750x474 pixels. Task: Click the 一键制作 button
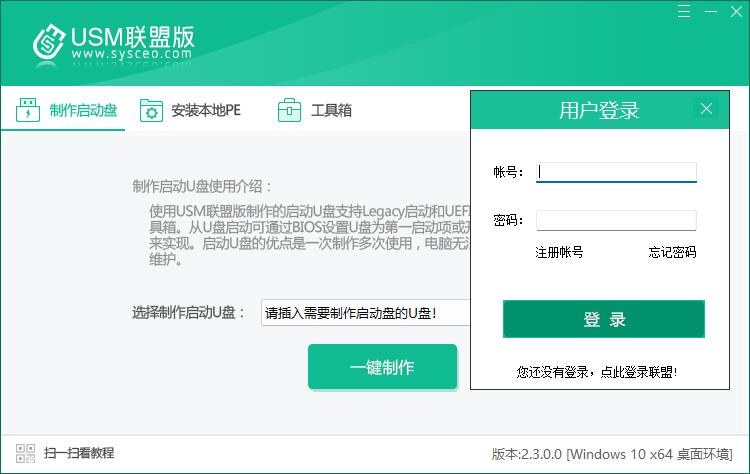(x=383, y=367)
